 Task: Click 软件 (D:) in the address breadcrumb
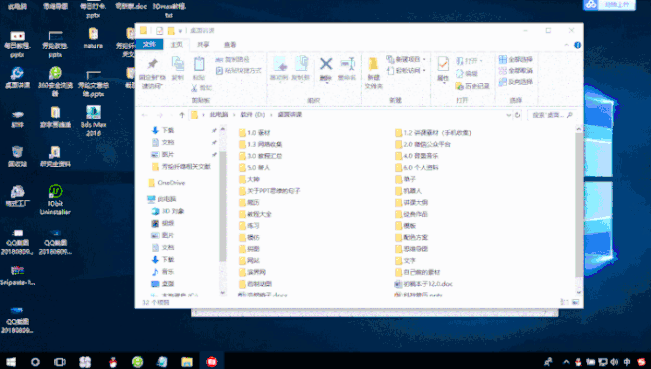pos(252,115)
